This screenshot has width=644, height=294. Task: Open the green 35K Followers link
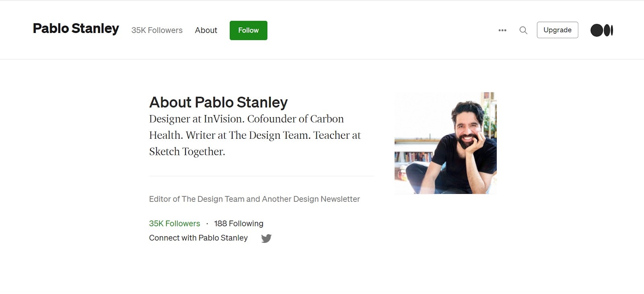pyautogui.click(x=175, y=224)
